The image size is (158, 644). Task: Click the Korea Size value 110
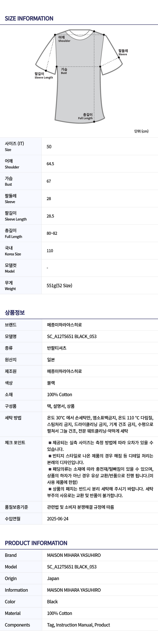tap(50, 251)
